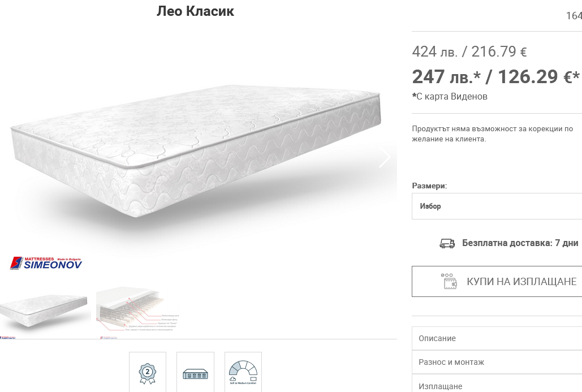
Task: Click the spring mattress type icon
Action: click(195, 373)
